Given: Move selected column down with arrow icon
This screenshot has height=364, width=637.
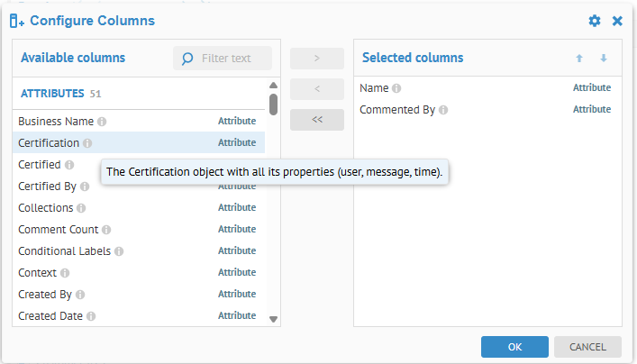Looking at the screenshot, I should click(x=604, y=59).
